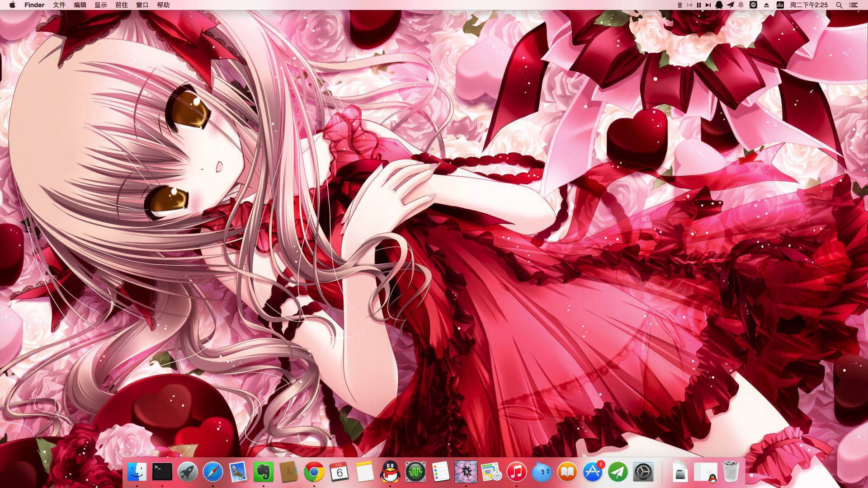Open the Apple menu
Image resolution: width=868 pixels, height=488 pixels.
click(12, 5)
